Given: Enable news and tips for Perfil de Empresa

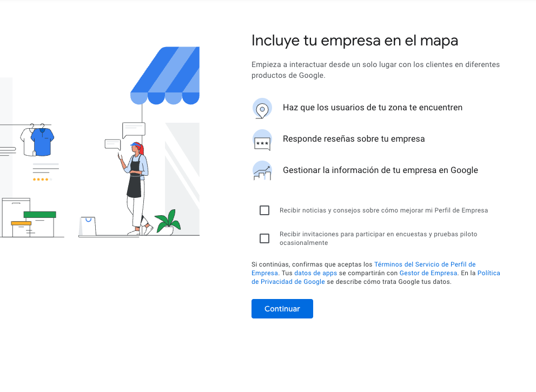Looking at the screenshot, I should [x=264, y=210].
